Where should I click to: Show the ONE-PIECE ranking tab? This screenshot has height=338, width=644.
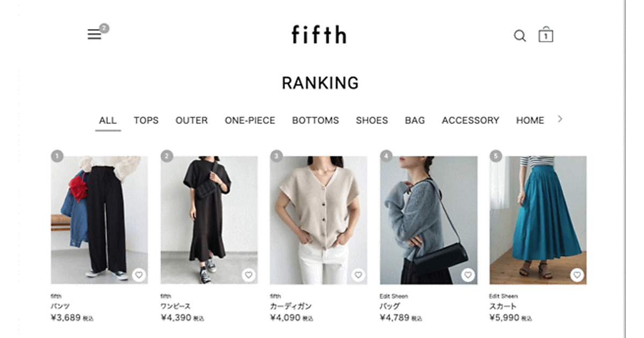click(250, 121)
